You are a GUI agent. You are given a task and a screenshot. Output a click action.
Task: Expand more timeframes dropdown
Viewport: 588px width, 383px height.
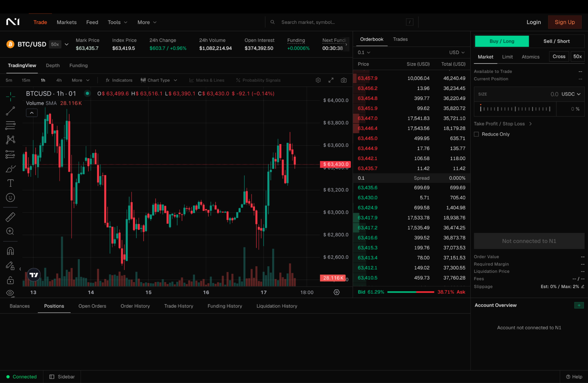pos(80,80)
